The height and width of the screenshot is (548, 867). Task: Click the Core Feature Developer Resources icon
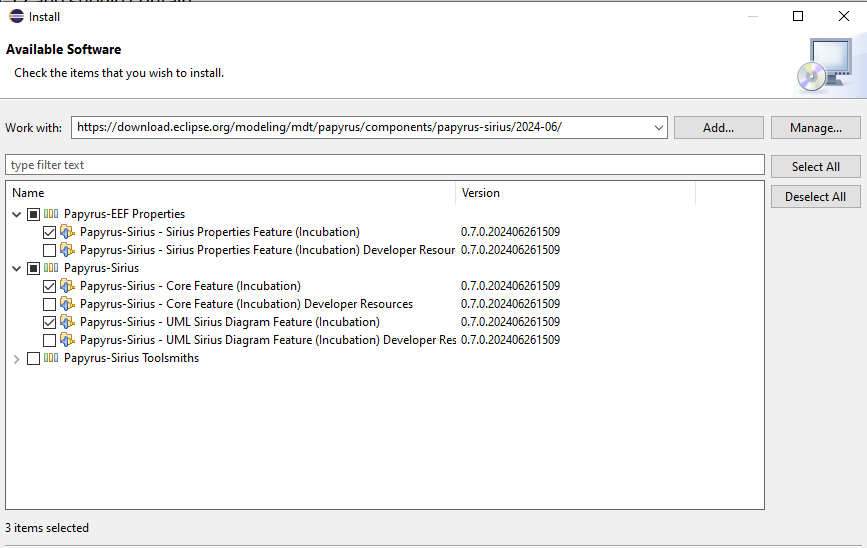click(x=68, y=304)
